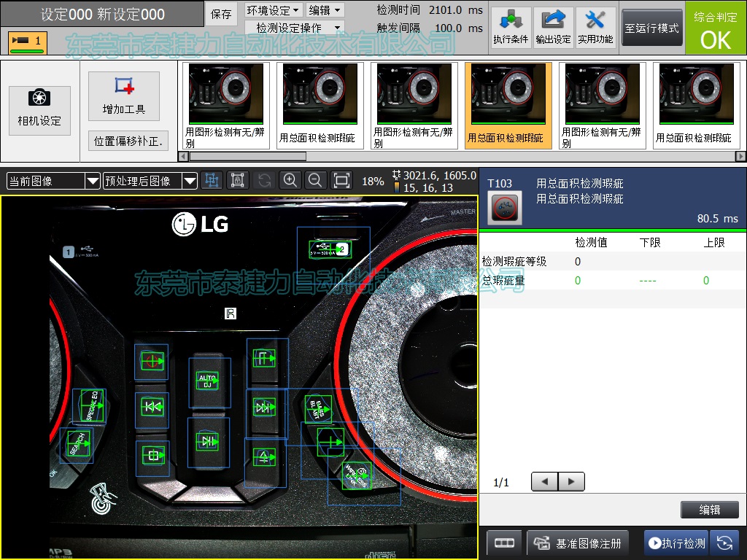Viewport: 747px width, 560px height.
Task: Open the 检测设定操作 dropdown
Action: tap(295, 28)
